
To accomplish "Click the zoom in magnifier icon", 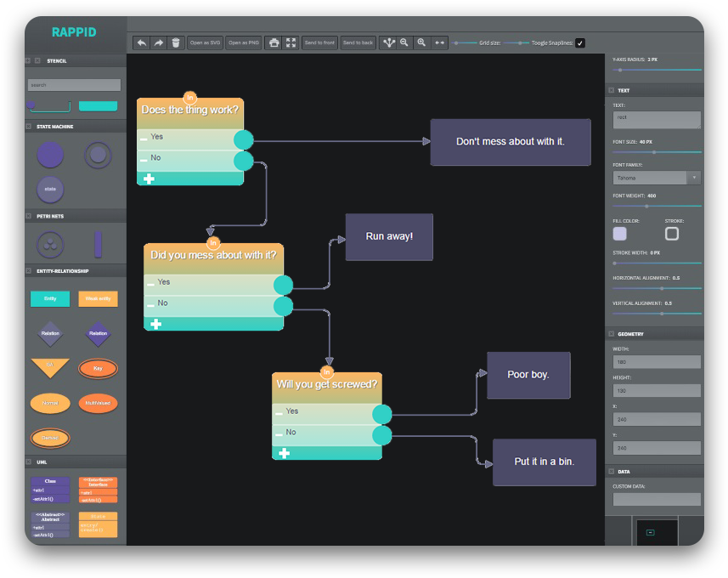I will [x=421, y=42].
